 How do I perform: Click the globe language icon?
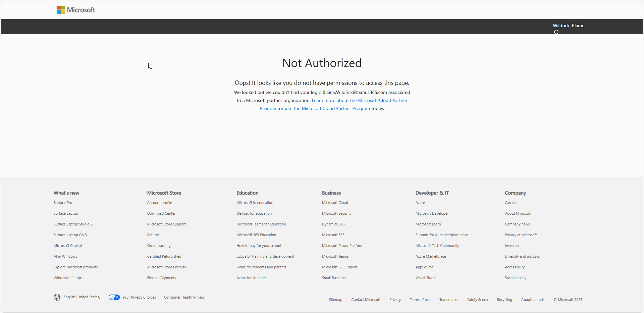pos(57,297)
